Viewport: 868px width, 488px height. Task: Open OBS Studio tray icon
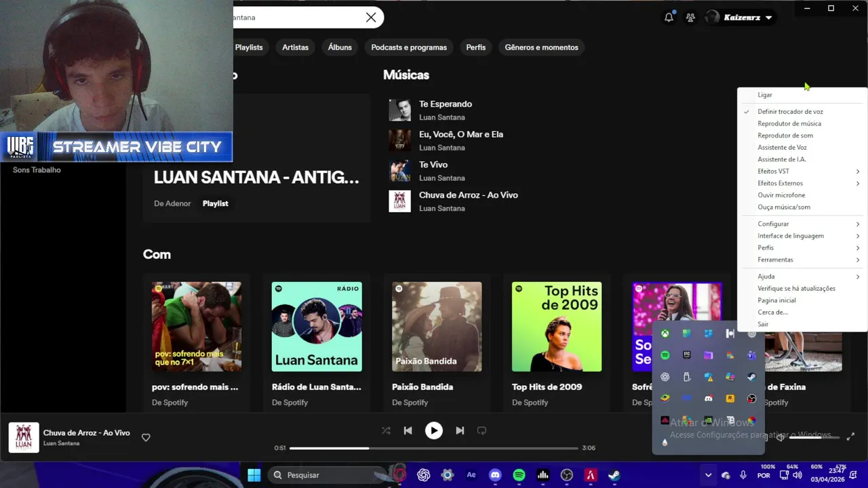(x=752, y=399)
